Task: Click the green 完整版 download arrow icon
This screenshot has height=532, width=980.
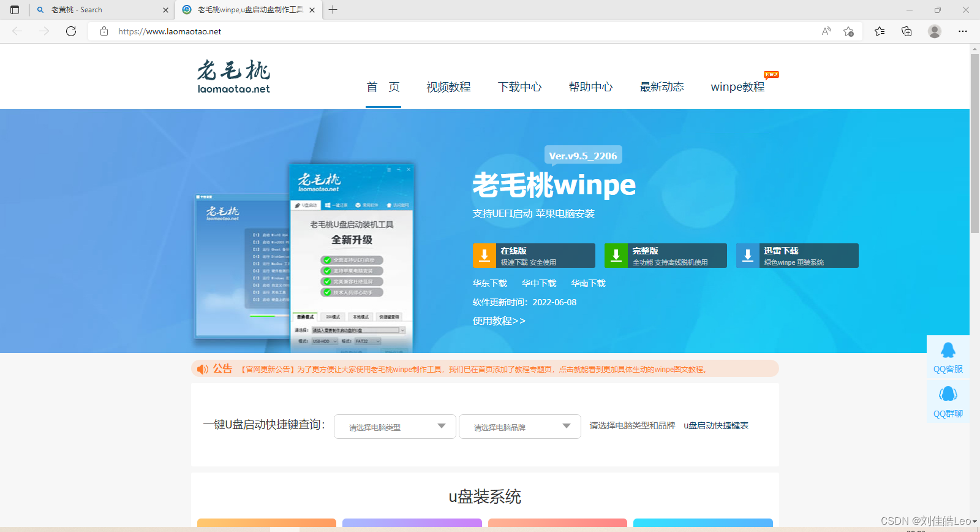Action: click(x=616, y=256)
